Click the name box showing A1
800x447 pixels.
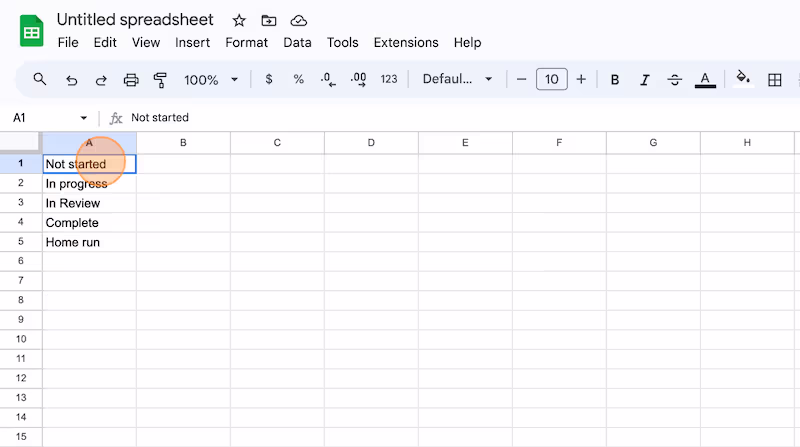[x=19, y=118]
